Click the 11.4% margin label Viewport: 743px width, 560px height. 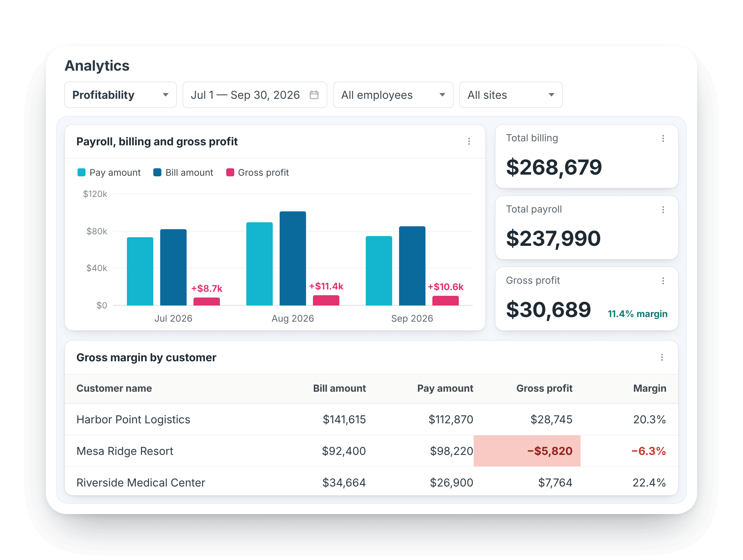pyautogui.click(x=638, y=314)
